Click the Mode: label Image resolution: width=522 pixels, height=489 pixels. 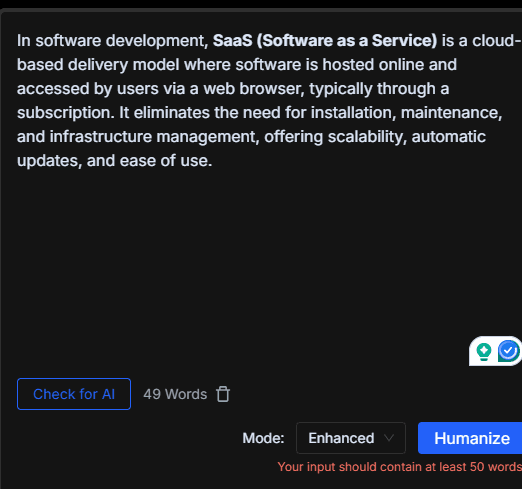point(263,438)
